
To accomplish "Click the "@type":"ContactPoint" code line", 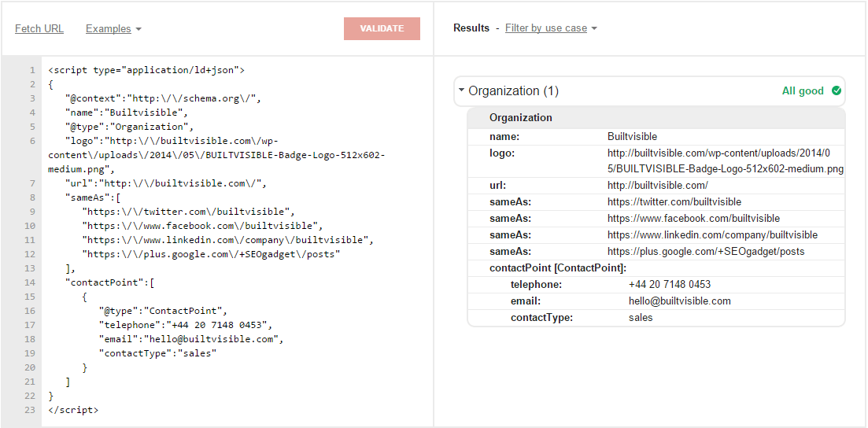I will (x=164, y=311).
